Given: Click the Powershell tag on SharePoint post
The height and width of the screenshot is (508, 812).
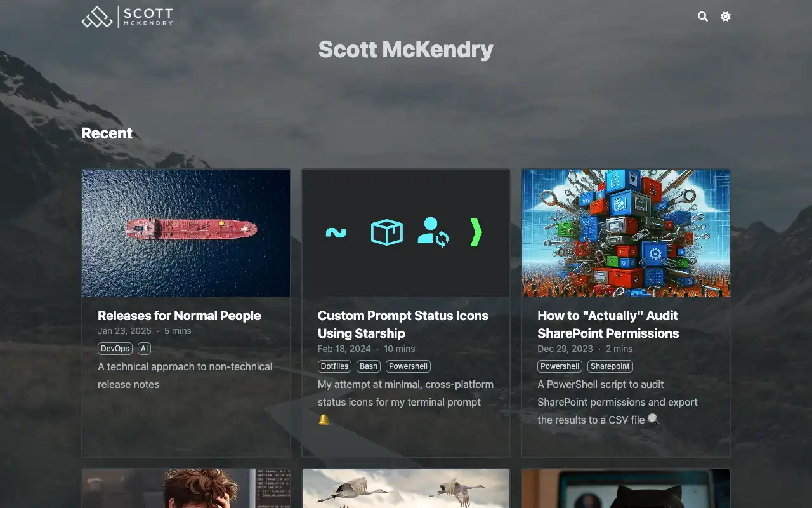Looking at the screenshot, I should point(560,366).
